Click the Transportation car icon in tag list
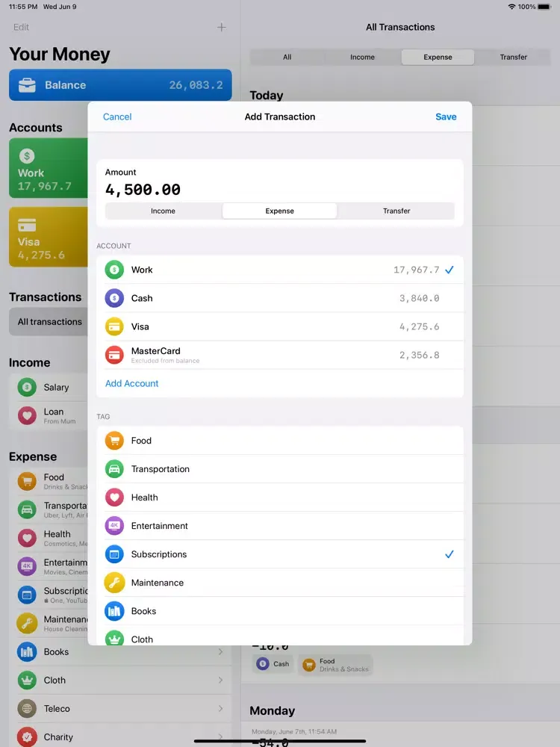 (114, 469)
